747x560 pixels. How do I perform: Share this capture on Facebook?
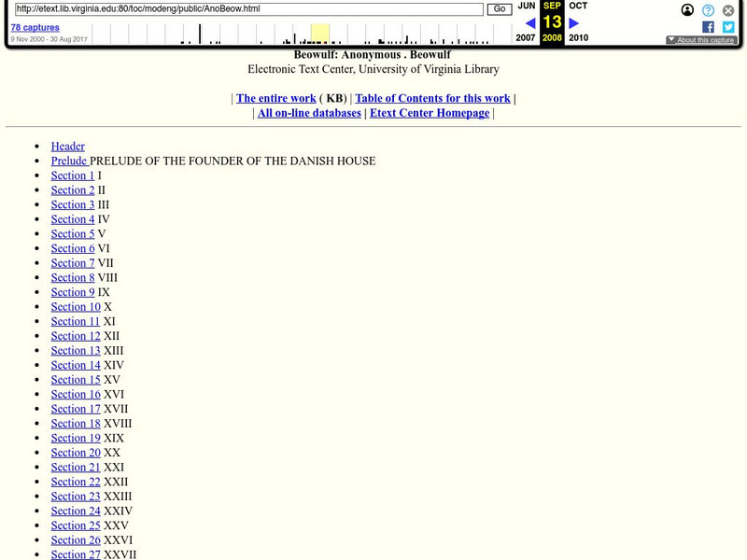tap(708, 27)
